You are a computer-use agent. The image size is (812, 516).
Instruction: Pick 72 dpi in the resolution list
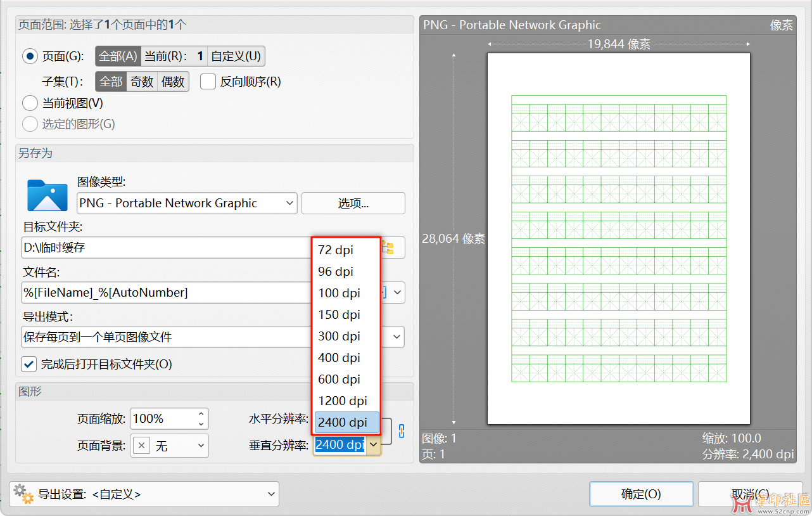[x=336, y=250]
